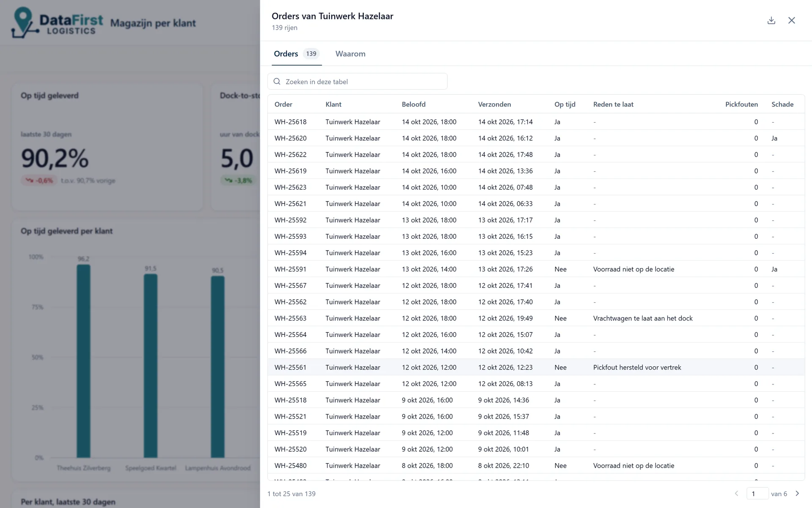Click 'Nee' in the WH-25563 row

click(560, 318)
